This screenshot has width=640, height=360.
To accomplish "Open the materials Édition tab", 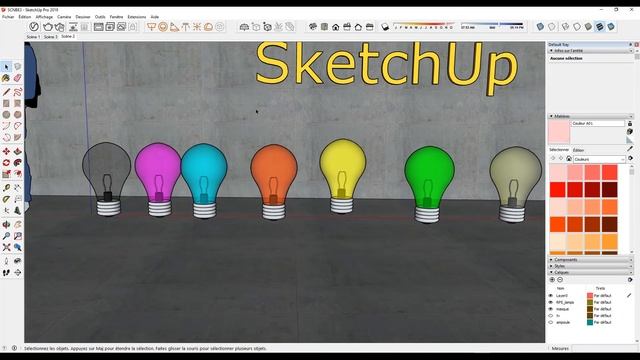I will point(578,150).
